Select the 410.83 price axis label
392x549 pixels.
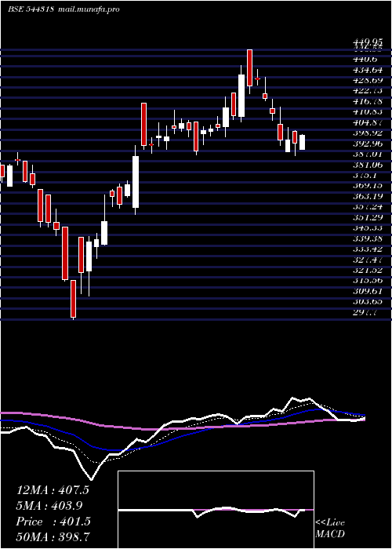(368, 112)
